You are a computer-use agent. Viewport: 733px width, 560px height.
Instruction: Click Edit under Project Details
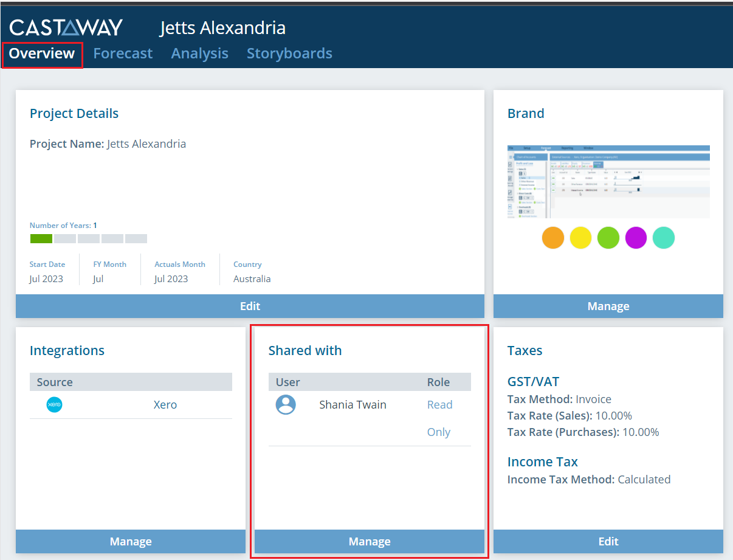point(250,306)
